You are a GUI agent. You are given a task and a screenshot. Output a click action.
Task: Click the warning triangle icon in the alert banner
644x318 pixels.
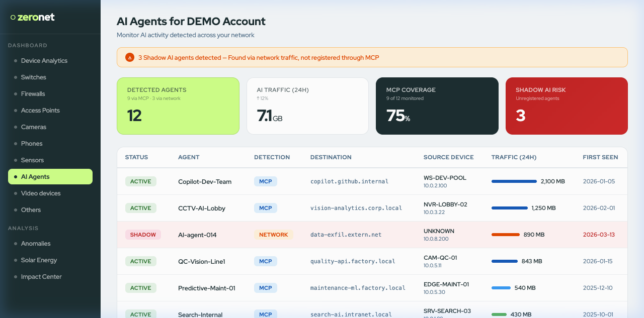point(129,57)
